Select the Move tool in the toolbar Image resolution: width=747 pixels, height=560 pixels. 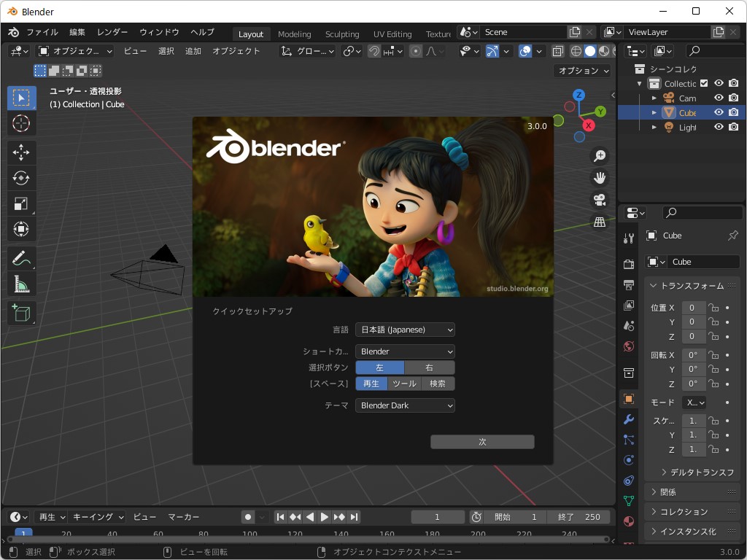21,152
